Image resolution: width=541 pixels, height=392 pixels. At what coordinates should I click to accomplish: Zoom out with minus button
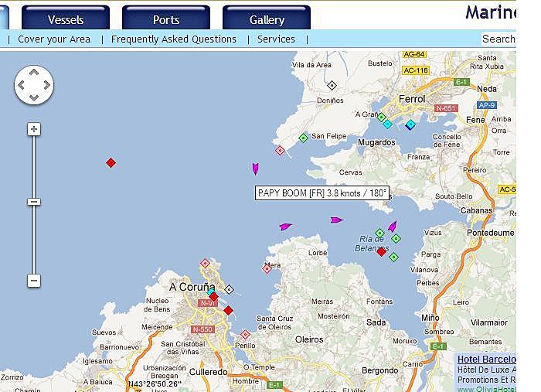[x=34, y=281]
